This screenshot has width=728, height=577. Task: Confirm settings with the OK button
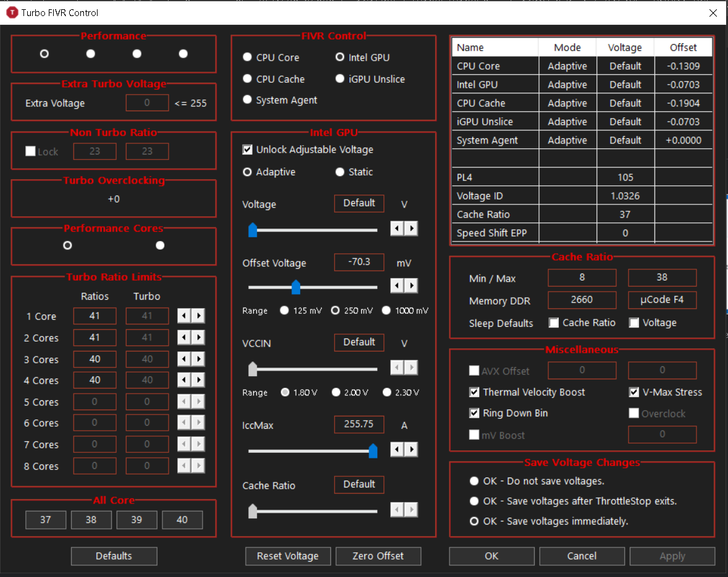[492, 556]
